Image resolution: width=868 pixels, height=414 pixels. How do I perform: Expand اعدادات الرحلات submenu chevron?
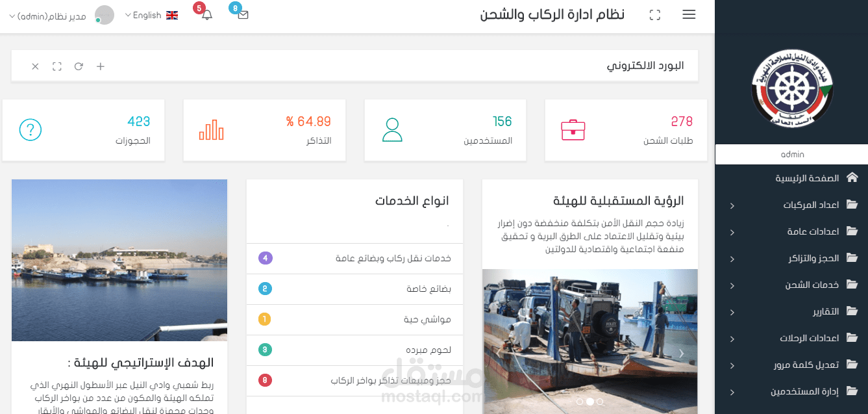pyautogui.click(x=732, y=339)
